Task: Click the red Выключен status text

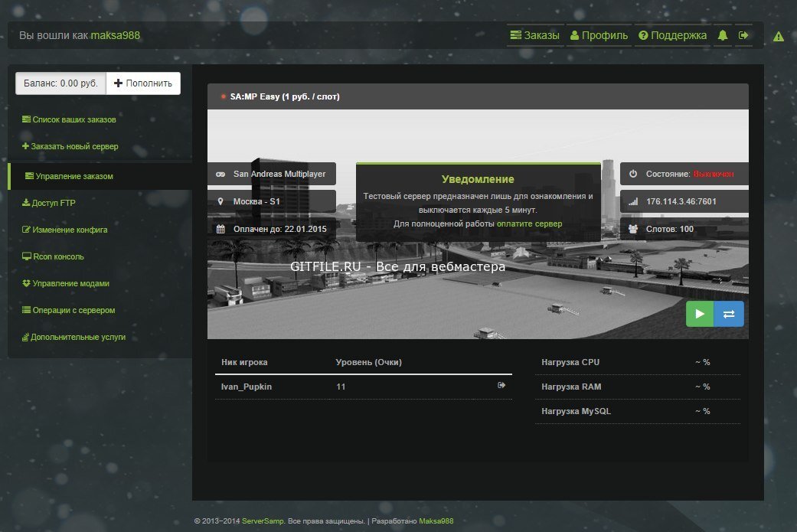Action: (713, 174)
